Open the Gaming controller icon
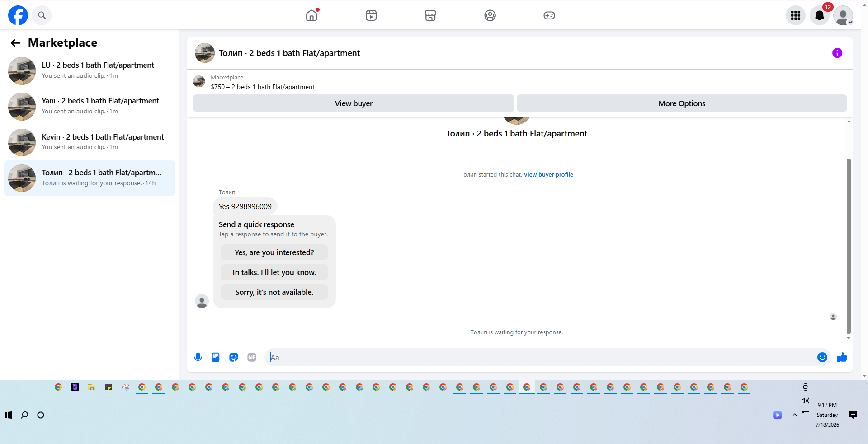This screenshot has height=444, width=868. (x=549, y=15)
